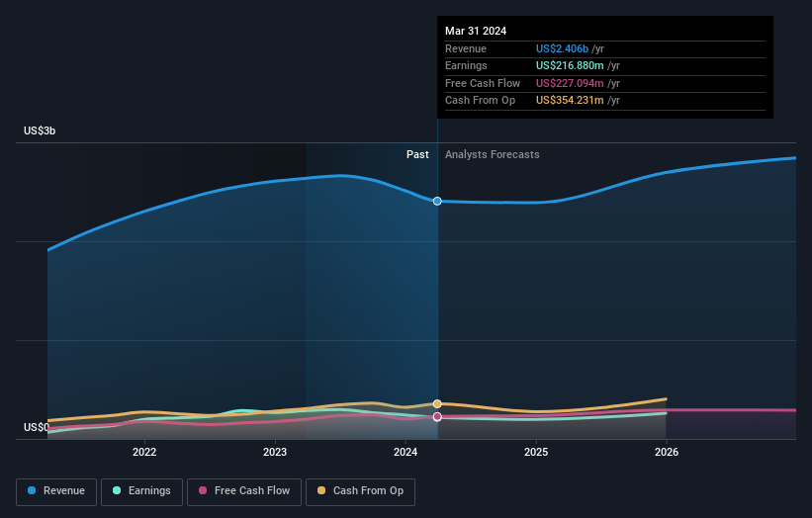Click the 2022 x-axis label
812x518 pixels.
coord(144,452)
